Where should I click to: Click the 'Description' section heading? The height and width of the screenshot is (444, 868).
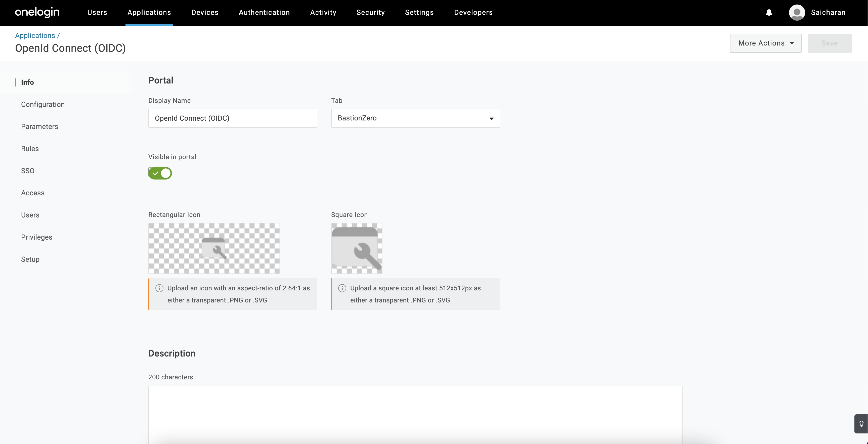(172, 353)
